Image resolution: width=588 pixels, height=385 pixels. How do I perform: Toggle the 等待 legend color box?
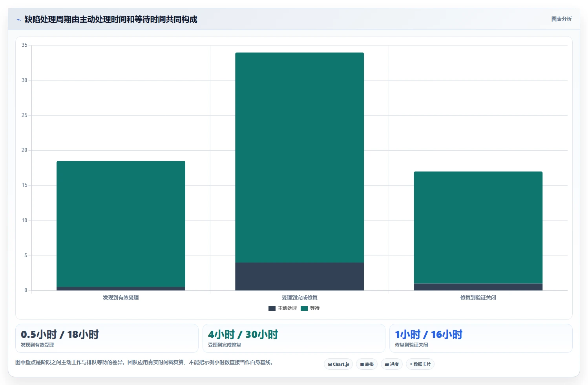[304, 308]
